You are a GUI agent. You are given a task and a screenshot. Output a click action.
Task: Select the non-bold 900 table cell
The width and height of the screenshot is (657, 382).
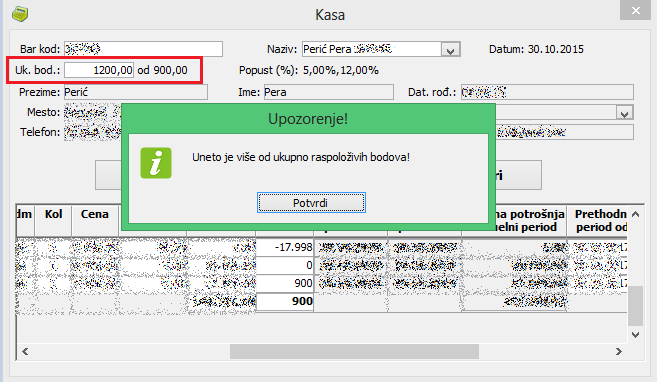pos(285,283)
